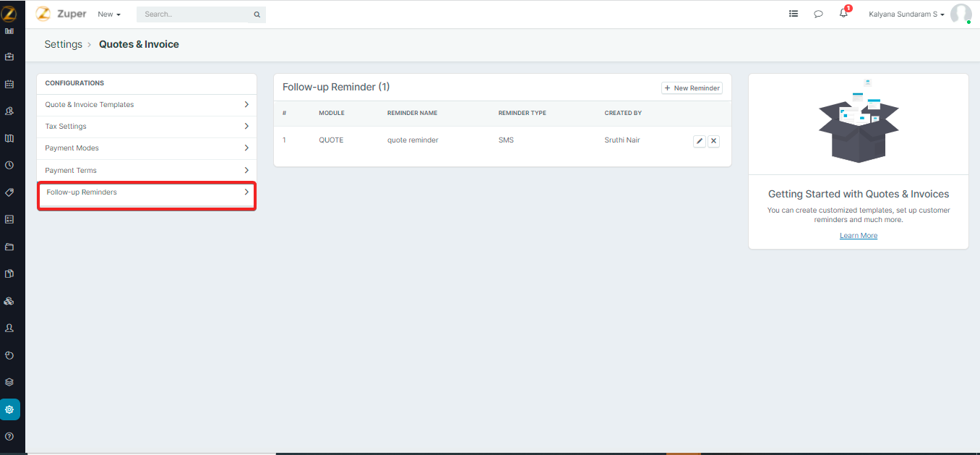The image size is (980, 455).
Task: Click the Sruthi Nair cell
Action: 622,140
